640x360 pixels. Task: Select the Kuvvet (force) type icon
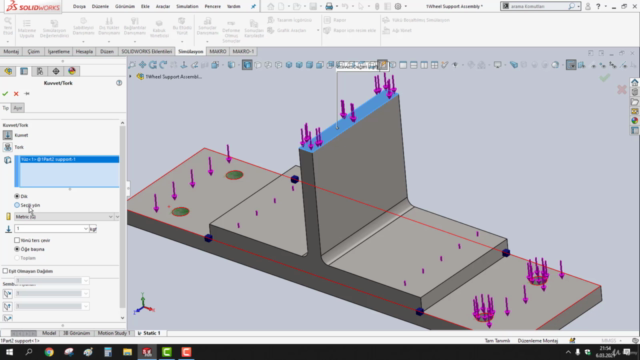click(x=7, y=135)
